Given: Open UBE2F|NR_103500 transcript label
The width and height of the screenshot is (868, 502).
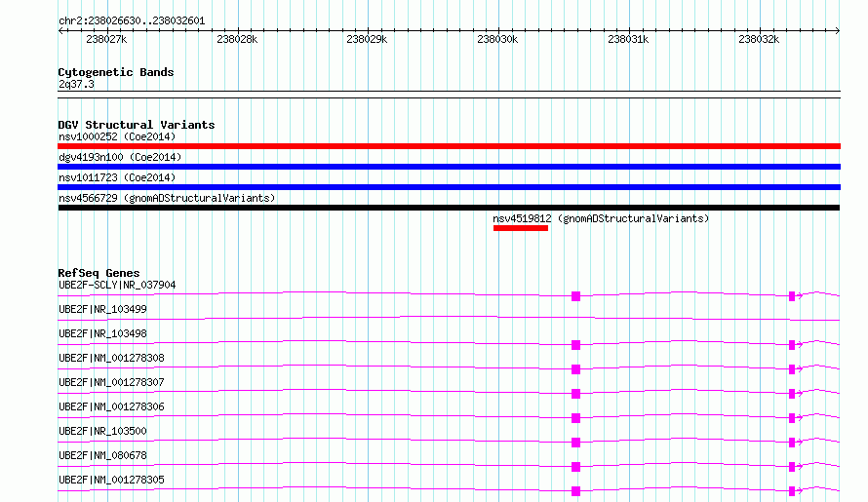Looking at the screenshot, I should (102, 431).
